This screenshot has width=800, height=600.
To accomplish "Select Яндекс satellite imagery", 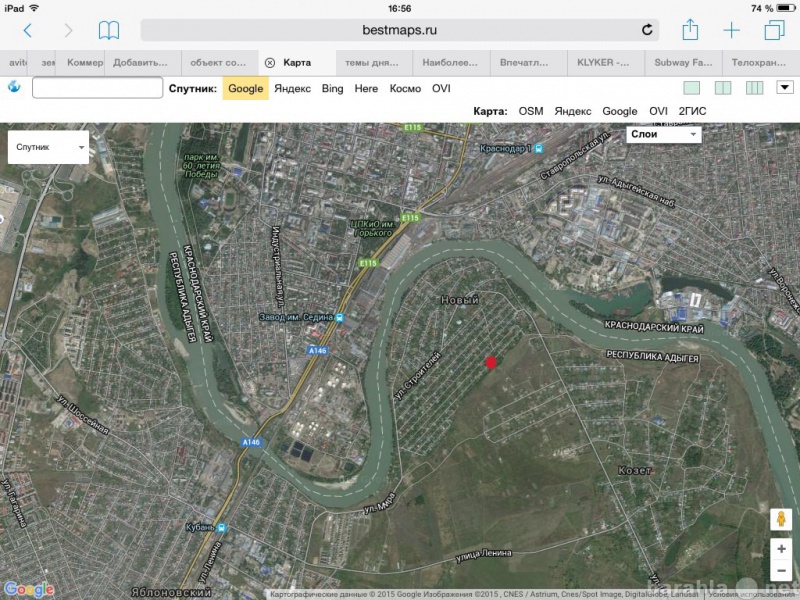I will 292,89.
